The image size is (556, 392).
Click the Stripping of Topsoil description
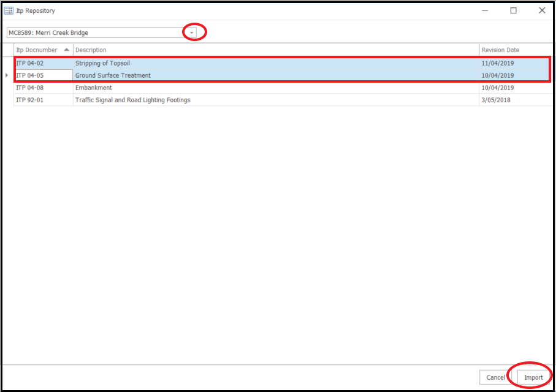coord(103,63)
